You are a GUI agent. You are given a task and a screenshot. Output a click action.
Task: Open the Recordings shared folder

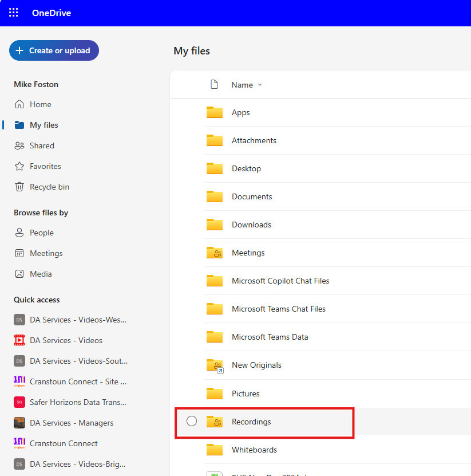coord(251,422)
